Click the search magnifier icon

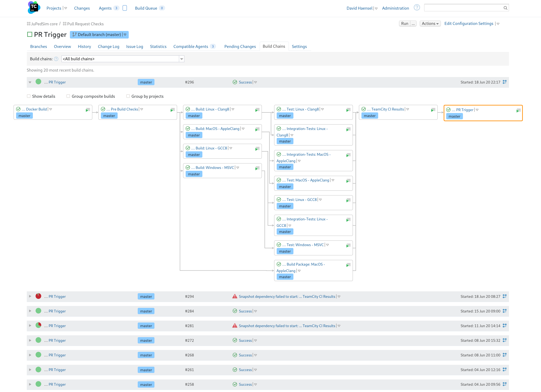pos(505,8)
